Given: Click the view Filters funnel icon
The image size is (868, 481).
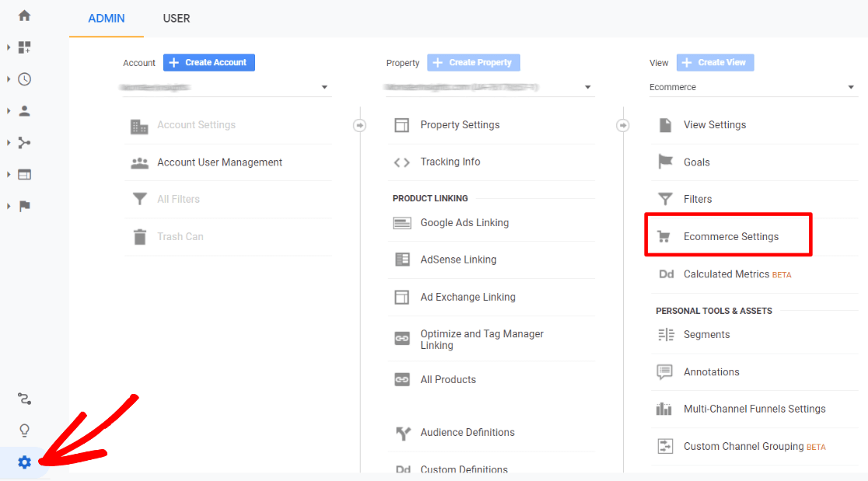Looking at the screenshot, I should point(665,199).
